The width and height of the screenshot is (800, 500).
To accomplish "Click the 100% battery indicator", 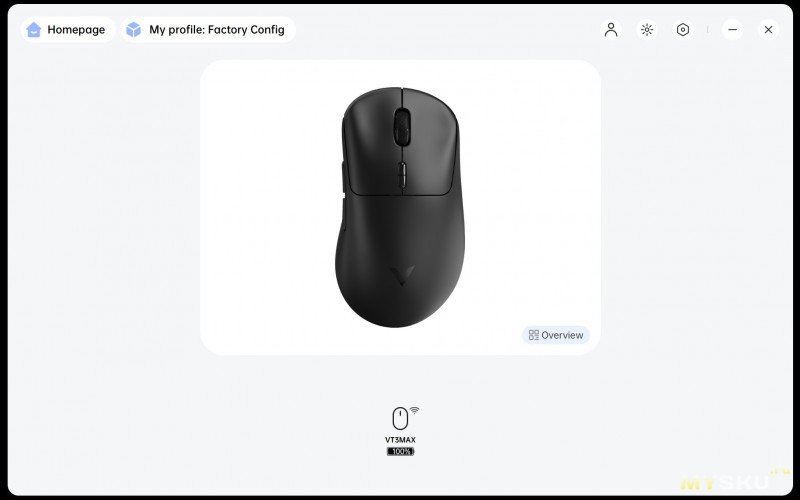I will (x=401, y=452).
